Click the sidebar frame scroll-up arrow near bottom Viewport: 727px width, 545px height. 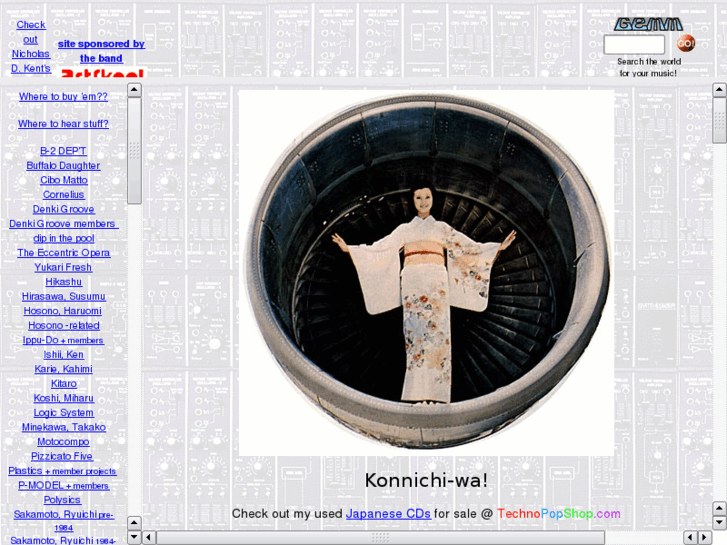pos(134,523)
